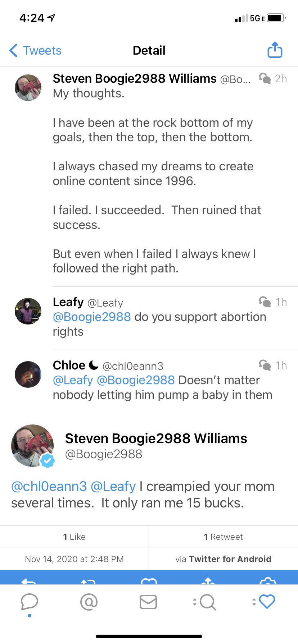
Task: Tap the reply arrow in action bar
Action: [x=29, y=580]
